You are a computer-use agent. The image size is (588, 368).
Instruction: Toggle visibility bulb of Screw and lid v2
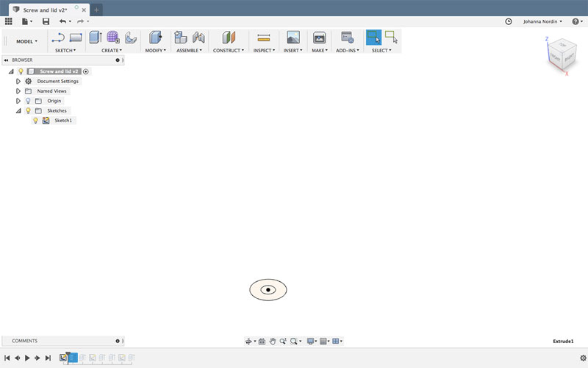[x=21, y=71]
